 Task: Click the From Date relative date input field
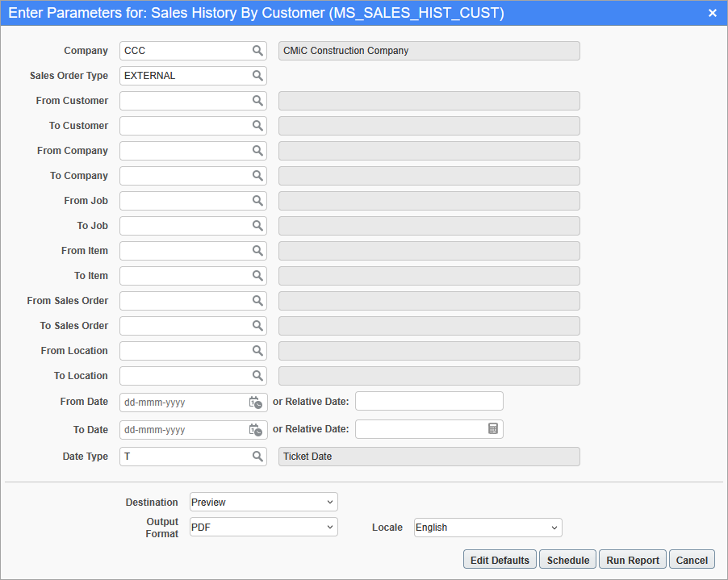tap(429, 401)
